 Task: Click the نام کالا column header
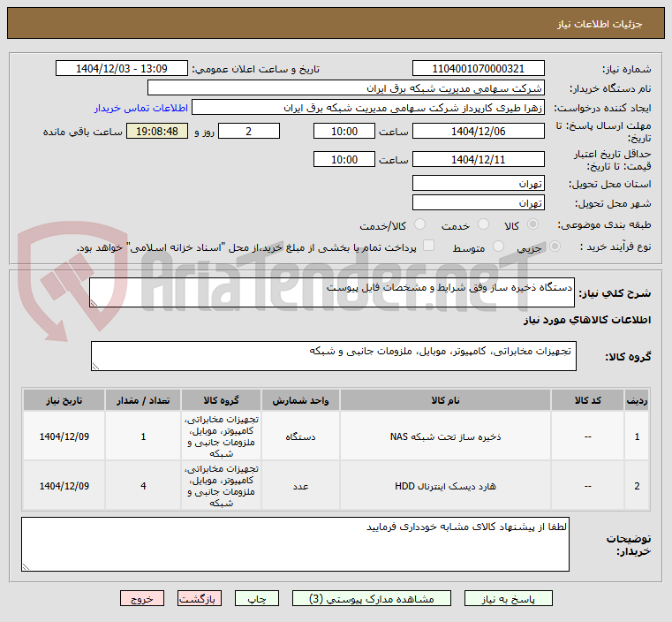click(x=445, y=400)
